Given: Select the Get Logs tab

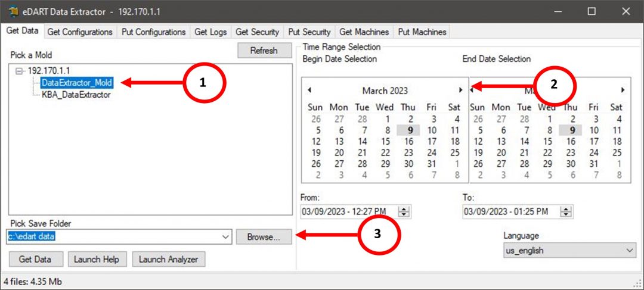Looking at the screenshot, I should 210,32.
